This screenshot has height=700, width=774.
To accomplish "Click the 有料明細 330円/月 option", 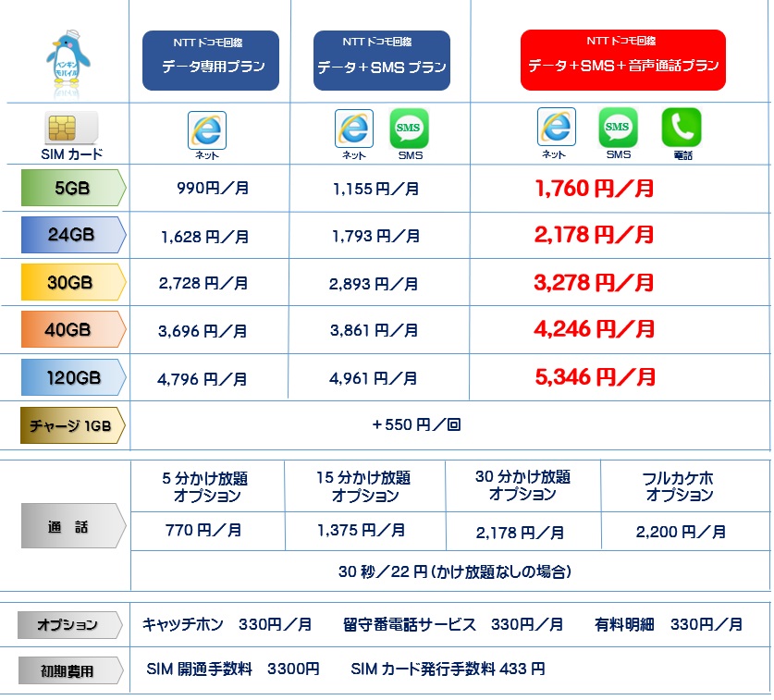I will tap(669, 624).
